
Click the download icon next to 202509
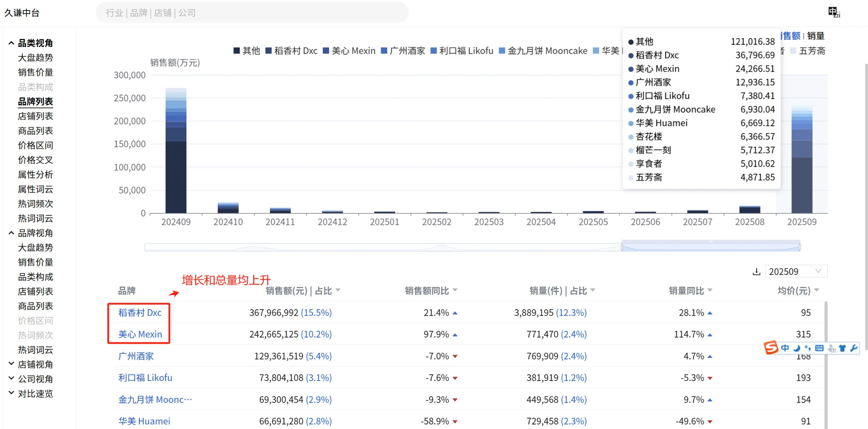(757, 271)
